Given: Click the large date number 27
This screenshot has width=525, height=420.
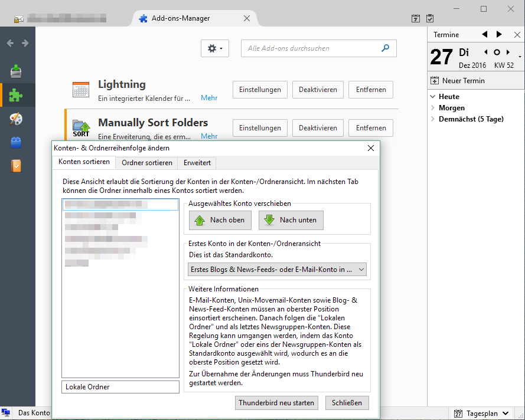Looking at the screenshot, I should (442, 57).
